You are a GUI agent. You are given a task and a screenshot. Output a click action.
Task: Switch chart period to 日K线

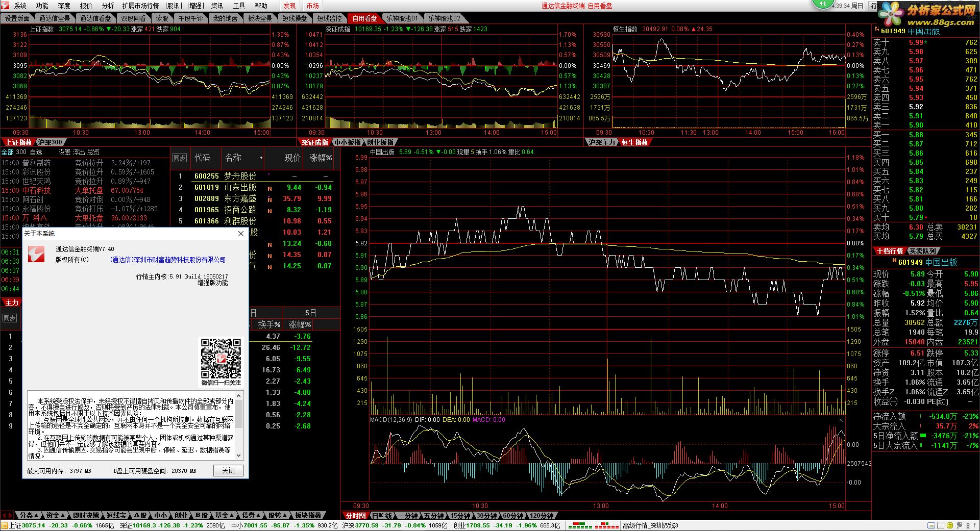(381, 516)
